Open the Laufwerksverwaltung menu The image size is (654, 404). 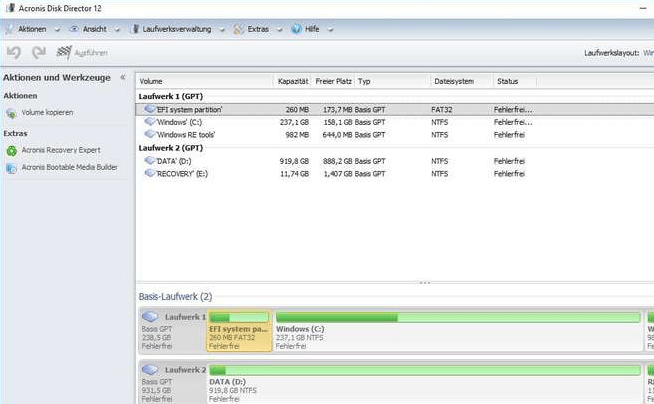pos(177,29)
